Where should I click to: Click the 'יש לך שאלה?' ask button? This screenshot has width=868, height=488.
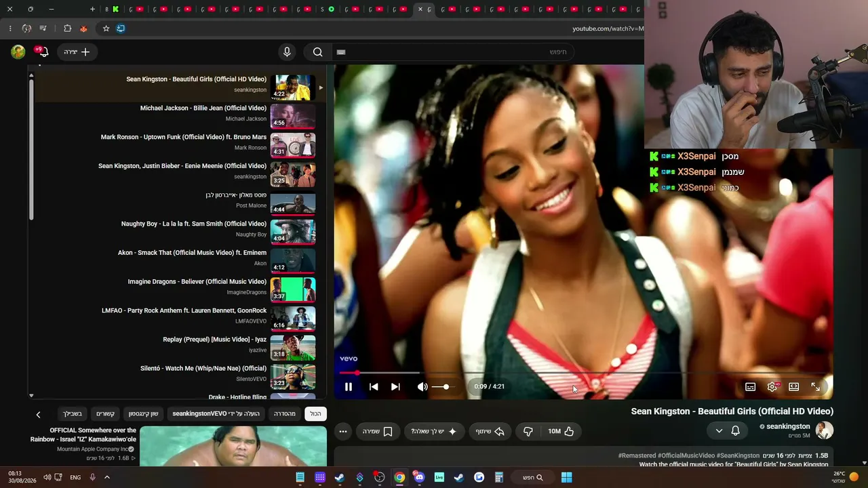coord(434,431)
